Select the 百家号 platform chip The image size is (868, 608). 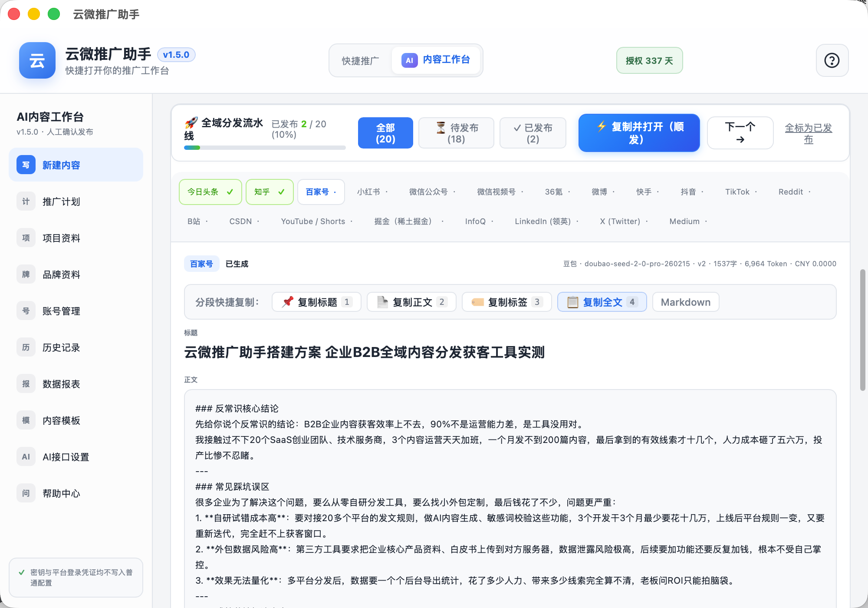(x=321, y=192)
